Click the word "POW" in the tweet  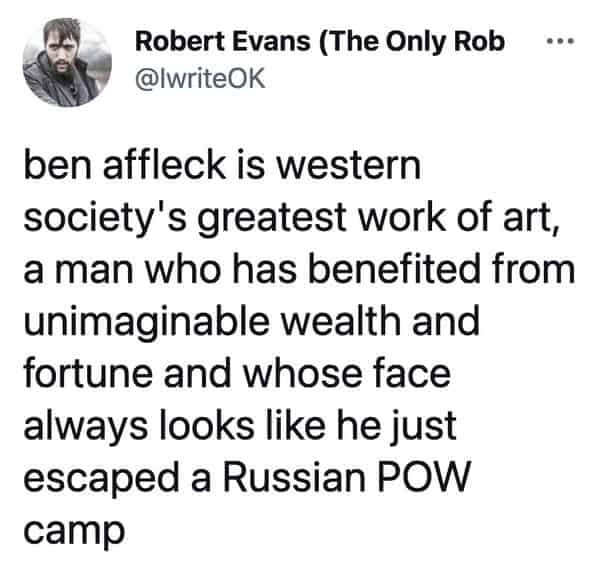pos(423,476)
